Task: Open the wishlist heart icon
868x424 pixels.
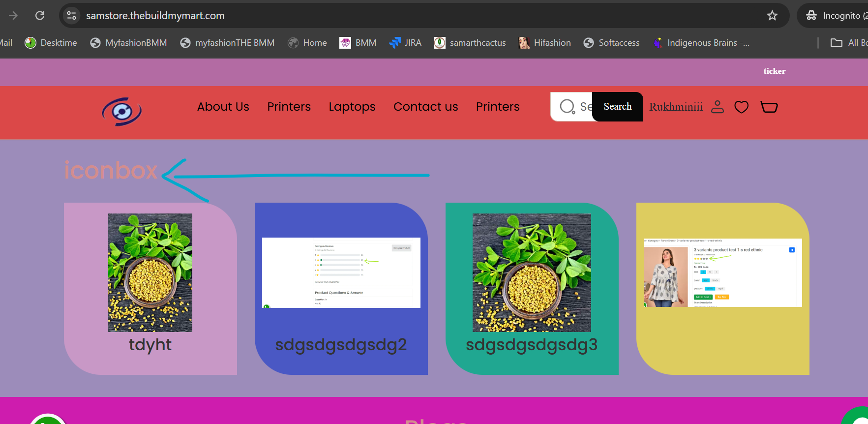Action: point(742,107)
